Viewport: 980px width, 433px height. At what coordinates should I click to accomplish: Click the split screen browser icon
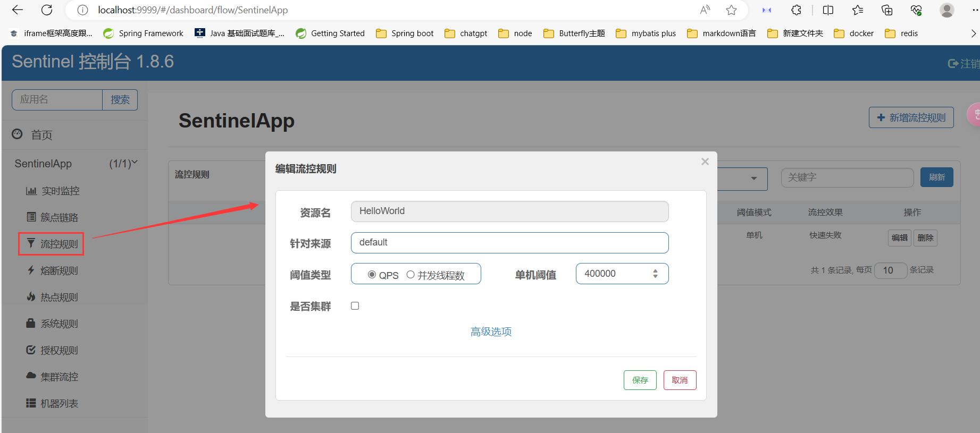pos(828,10)
